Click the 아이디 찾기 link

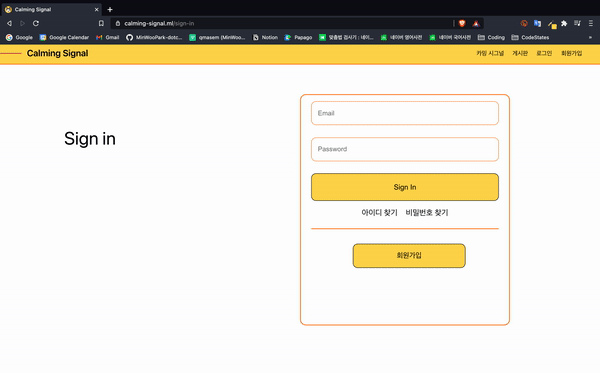[379, 212]
